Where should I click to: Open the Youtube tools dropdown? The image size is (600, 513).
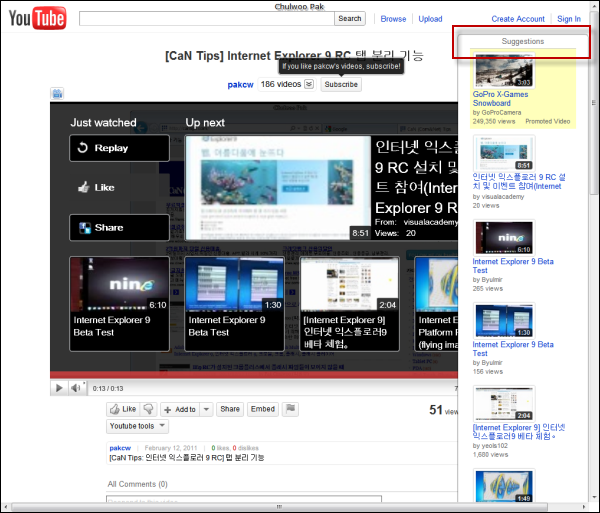[137, 426]
